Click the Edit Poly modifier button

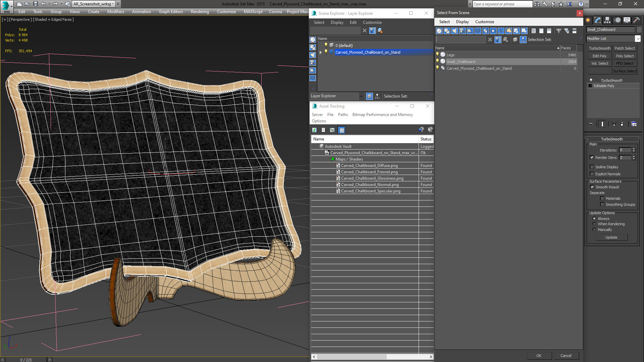(x=599, y=56)
